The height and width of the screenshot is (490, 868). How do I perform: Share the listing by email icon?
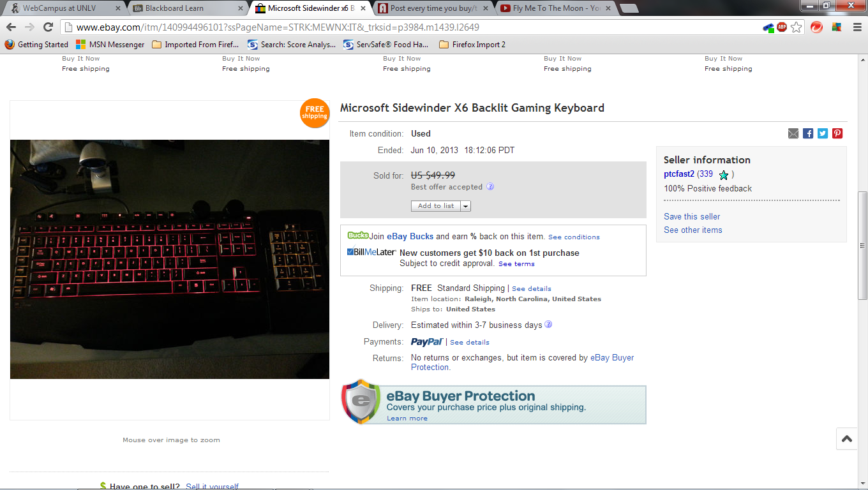point(793,133)
